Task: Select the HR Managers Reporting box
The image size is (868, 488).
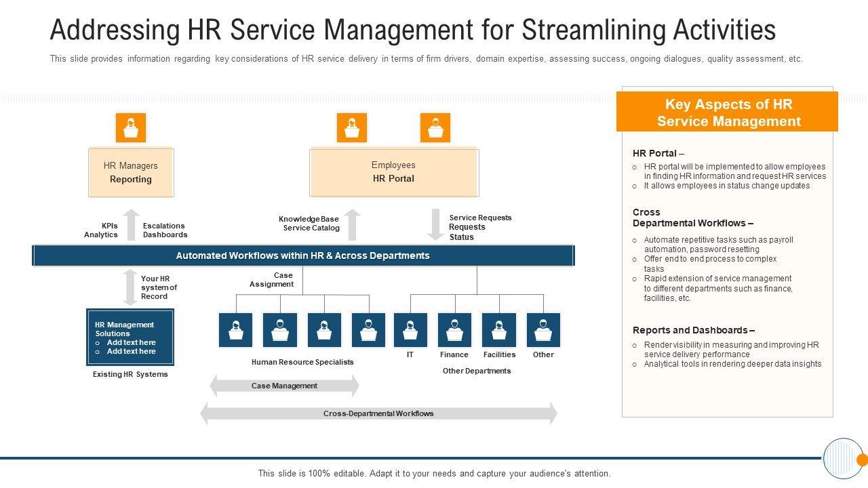Action: [x=131, y=173]
